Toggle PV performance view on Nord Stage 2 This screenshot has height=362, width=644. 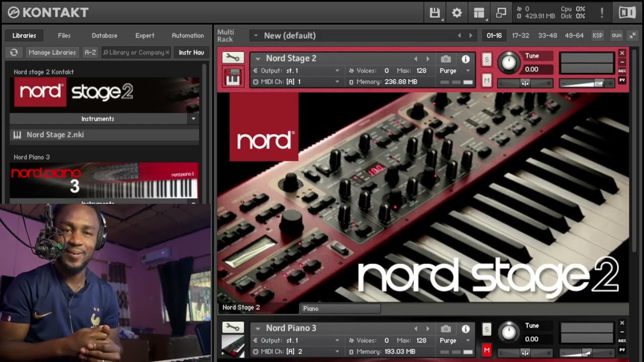click(622, 80)
